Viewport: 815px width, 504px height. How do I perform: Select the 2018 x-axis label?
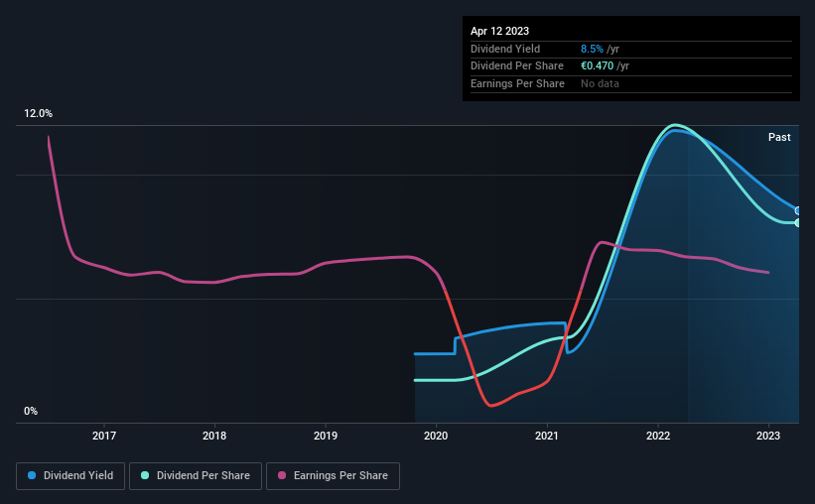(214, 436)
